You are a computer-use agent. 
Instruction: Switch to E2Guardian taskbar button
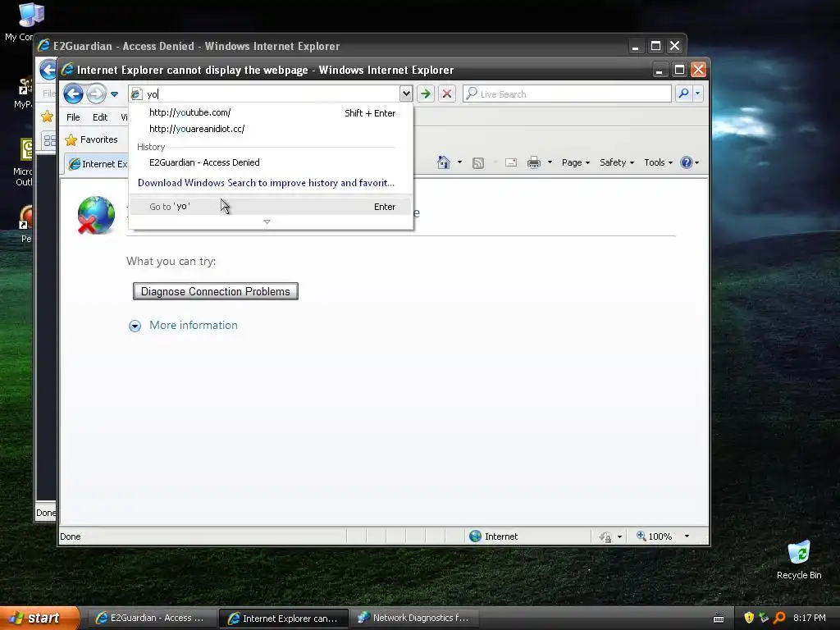coord(152,619)
